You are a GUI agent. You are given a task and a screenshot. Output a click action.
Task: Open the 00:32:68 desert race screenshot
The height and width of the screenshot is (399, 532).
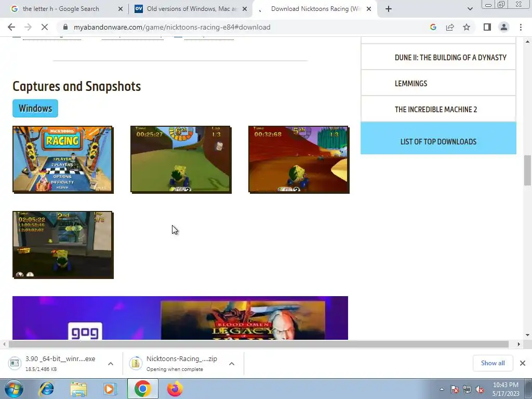pyautogui.click(x=299, y=159)
